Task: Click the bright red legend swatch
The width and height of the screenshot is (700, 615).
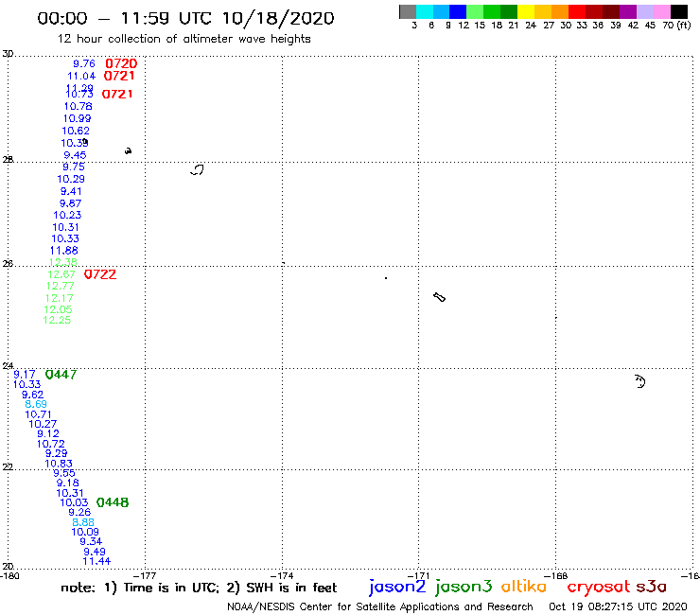Action: click(577, 11)
